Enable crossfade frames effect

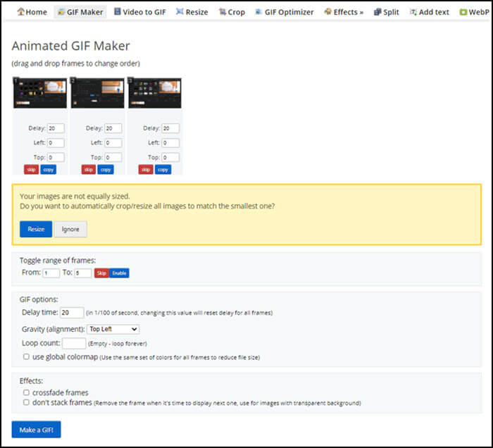coord(26,392)
